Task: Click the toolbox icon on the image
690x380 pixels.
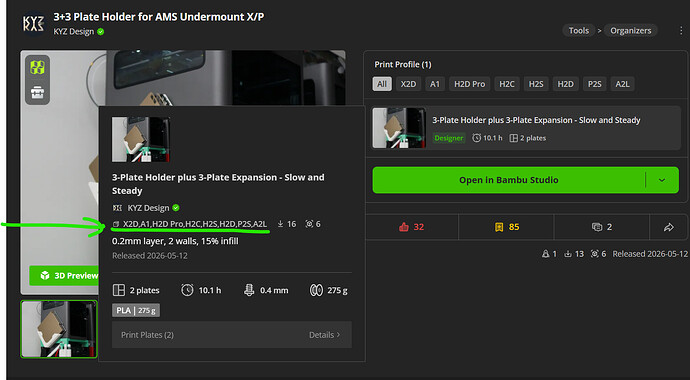Action: point(37,92)
